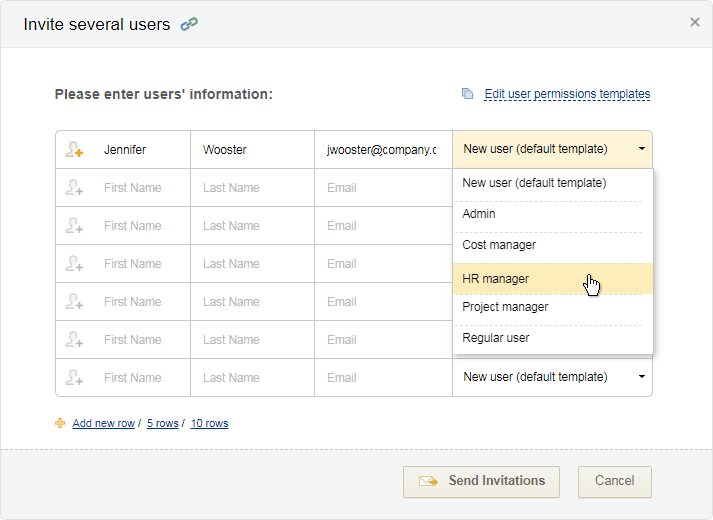
Task: Open Edit user permissions templates link
Action: [x=567, y=94]
